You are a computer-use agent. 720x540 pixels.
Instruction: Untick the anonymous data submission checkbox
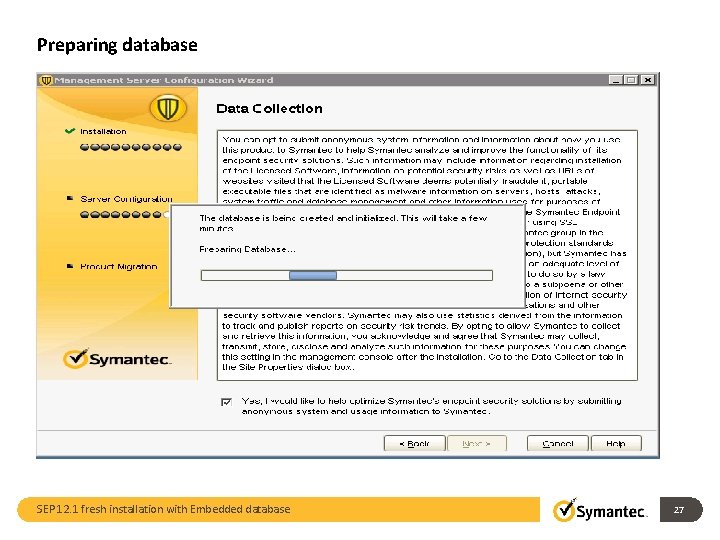point(226,402)
